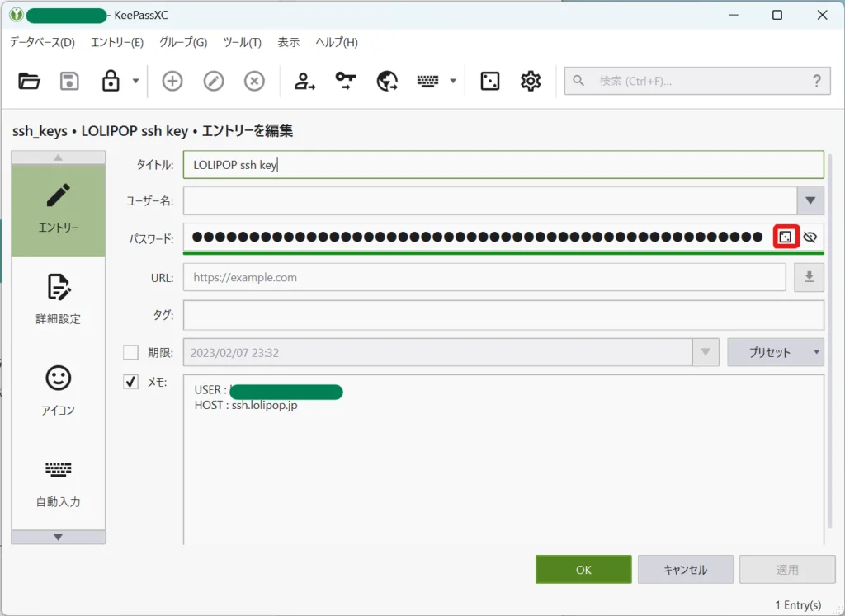Image resolution: width=845 pixels, height=616 pixels.
Task: Click the open database folder icon
Action: pyautogui.click(x=29, y=81)
